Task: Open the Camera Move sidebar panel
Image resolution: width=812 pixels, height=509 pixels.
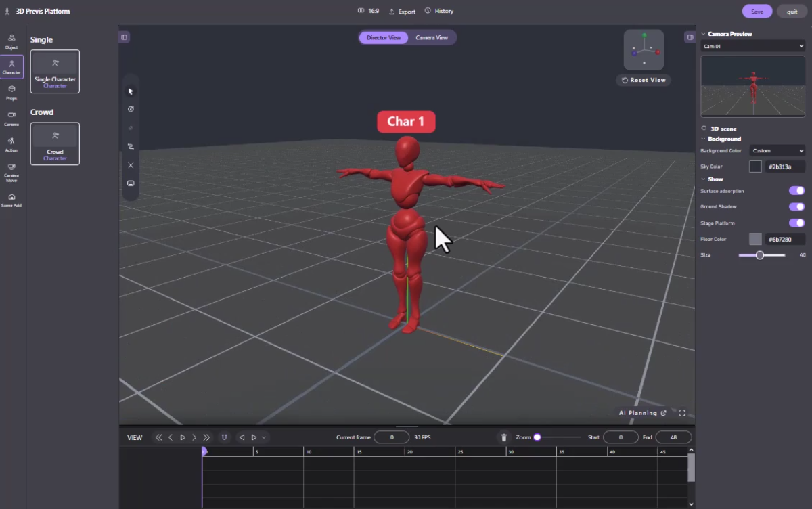Action: click(x=12, y=172)
